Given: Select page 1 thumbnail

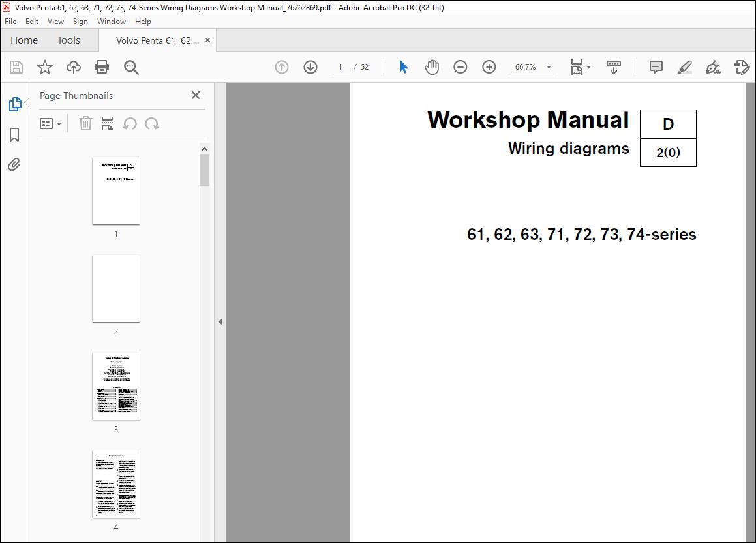Looking at the screenshot, I should pyautogui.click(x=116, y=191).
